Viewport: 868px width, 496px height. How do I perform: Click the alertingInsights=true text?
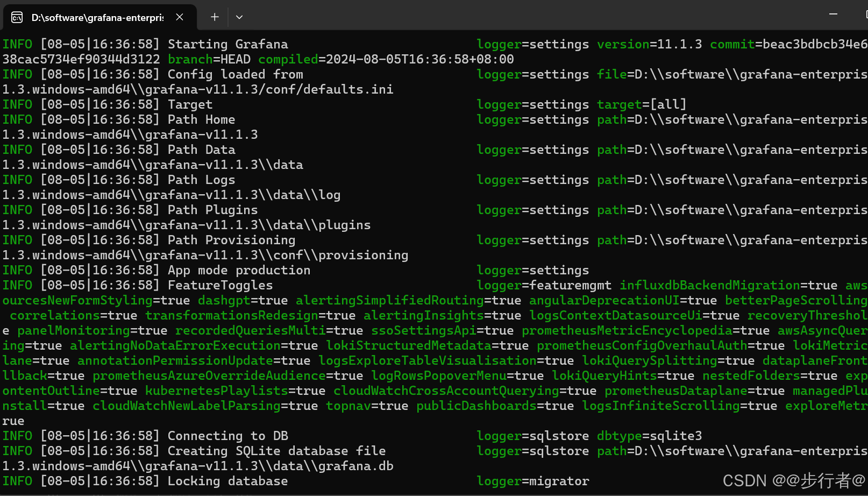443,315
